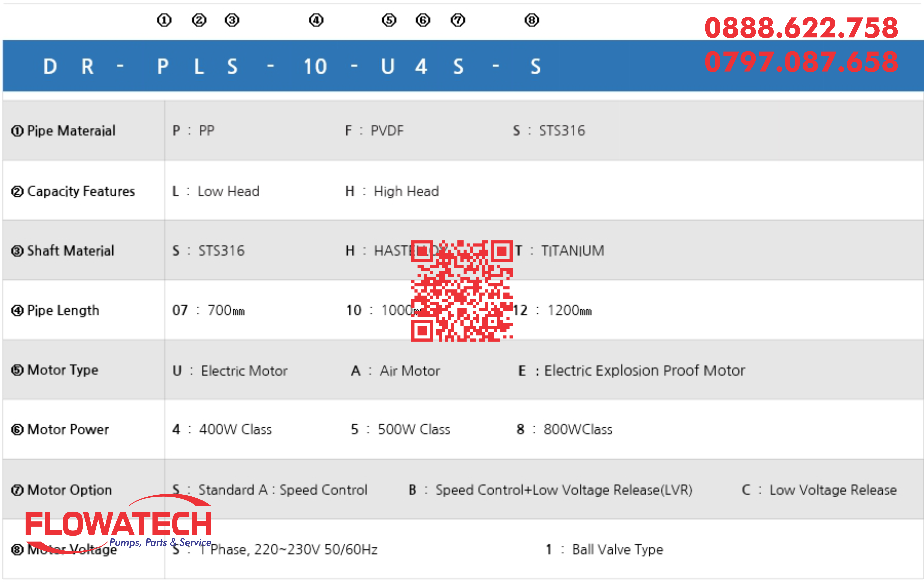Image resolution: width=924 pixels, height=582 pixels.
Task: Select "E : Electric Explosion Proof Motor"
Action: 632,371
